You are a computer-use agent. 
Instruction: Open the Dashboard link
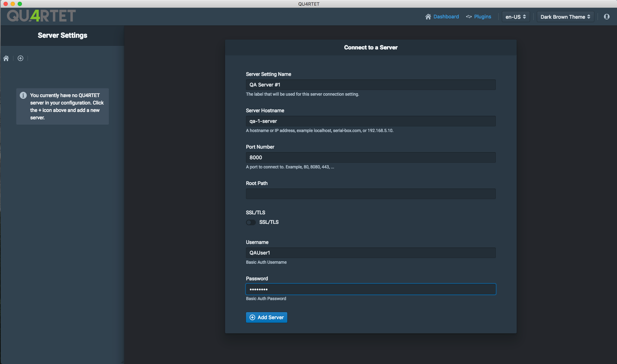click(442, 17)
